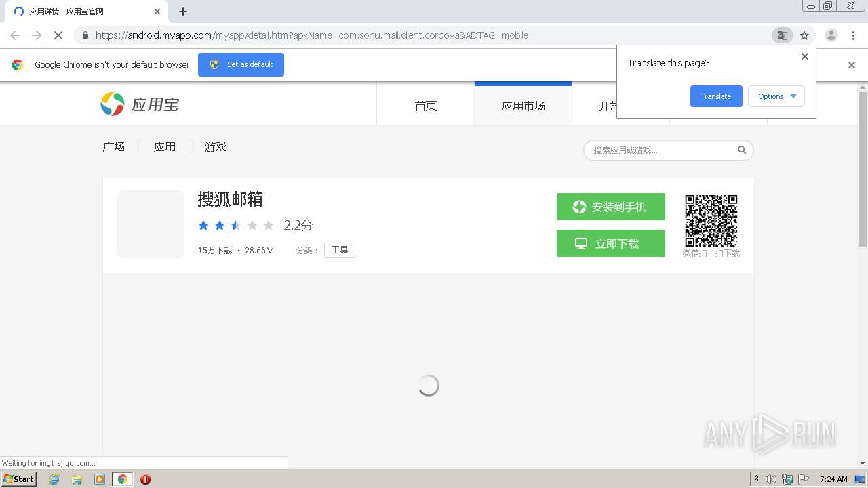Click the 7:24 AM taskbar clock
The width and height of the screenshot is (868, 488).
(833, 479)
